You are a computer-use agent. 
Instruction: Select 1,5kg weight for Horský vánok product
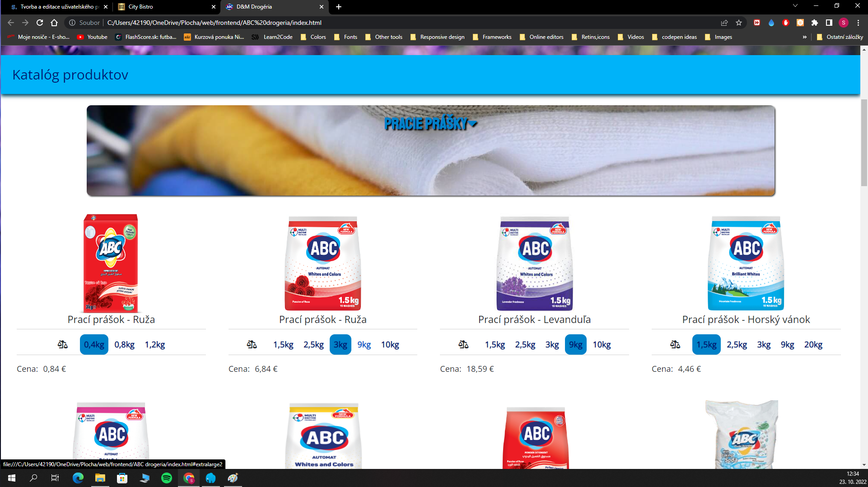(x=707, y=345)
